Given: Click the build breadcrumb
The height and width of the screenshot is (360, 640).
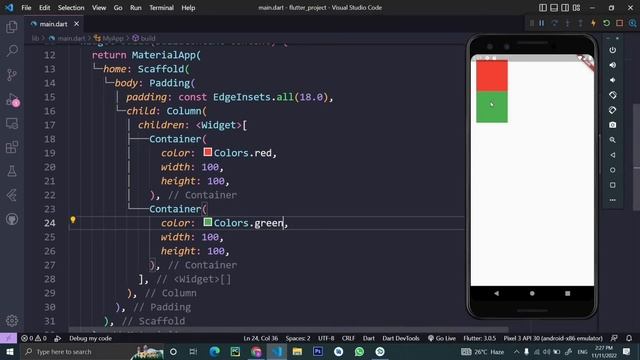Looking at the screenshot, I should click(x=144, y=38).
